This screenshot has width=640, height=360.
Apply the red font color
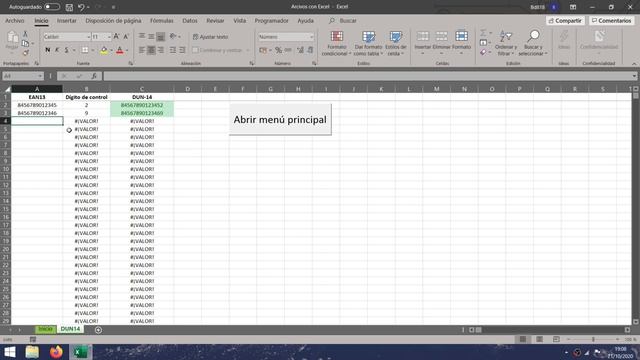coord(120,50)
